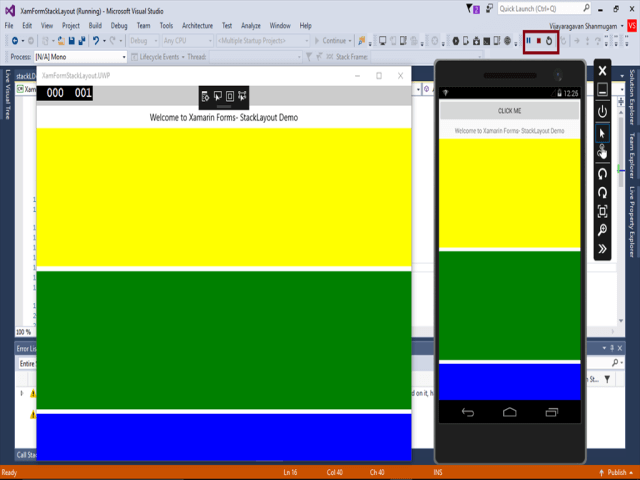Viewport: 640px width, 480px height.
Task: Close the emulator with the X icon
Action: [x=602, y=71]
